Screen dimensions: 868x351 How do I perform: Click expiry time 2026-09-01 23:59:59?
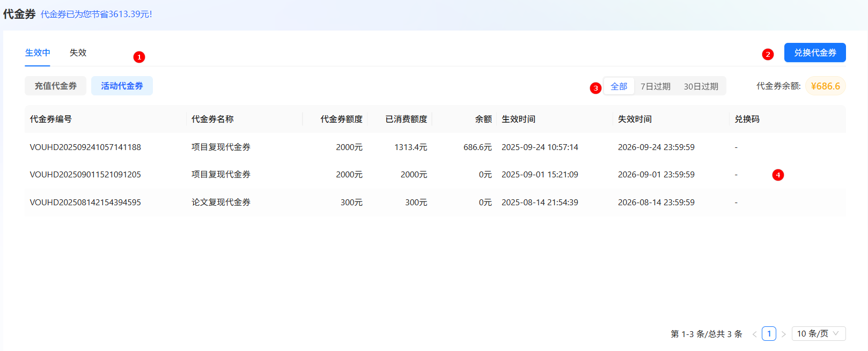tap(656, 174)
